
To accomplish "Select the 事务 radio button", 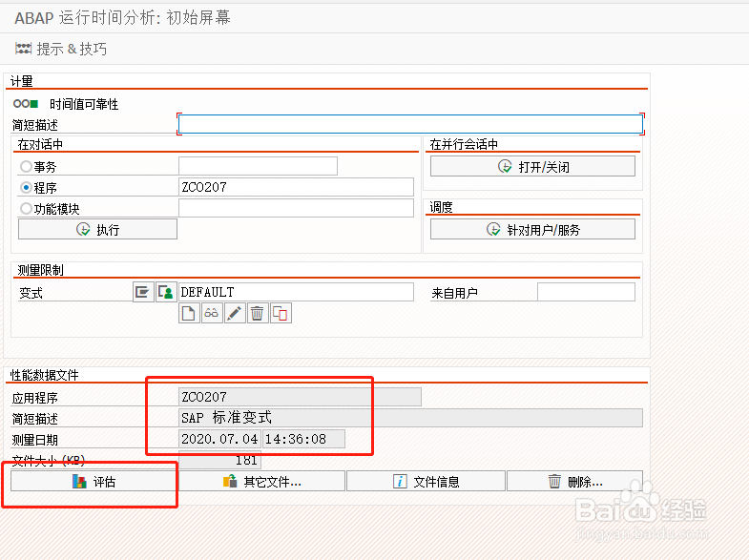I will point(27,167).
